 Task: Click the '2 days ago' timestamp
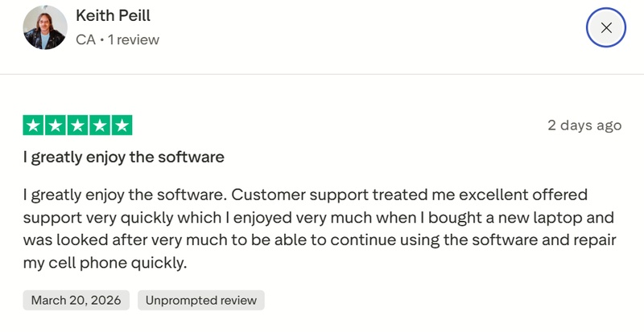(584, 125)
